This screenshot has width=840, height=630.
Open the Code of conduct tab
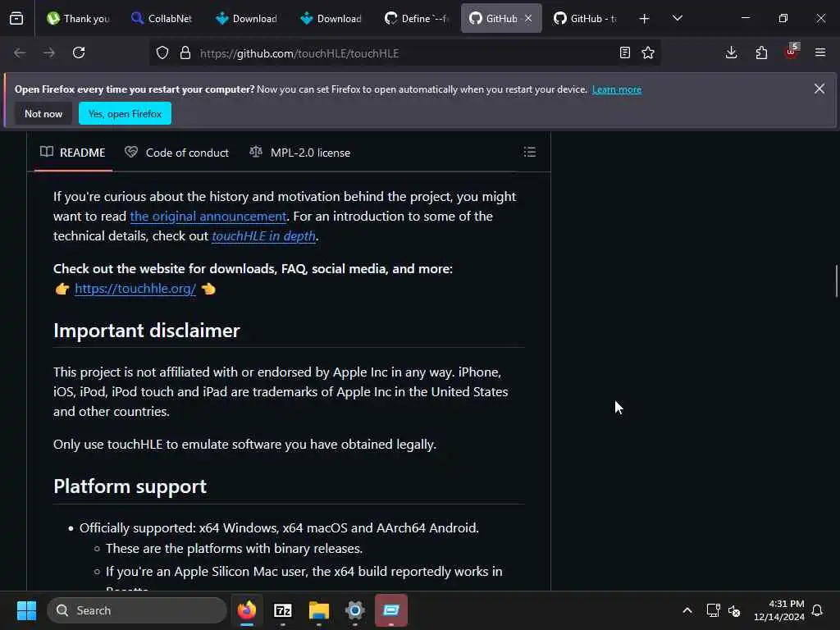coord(177,153)
